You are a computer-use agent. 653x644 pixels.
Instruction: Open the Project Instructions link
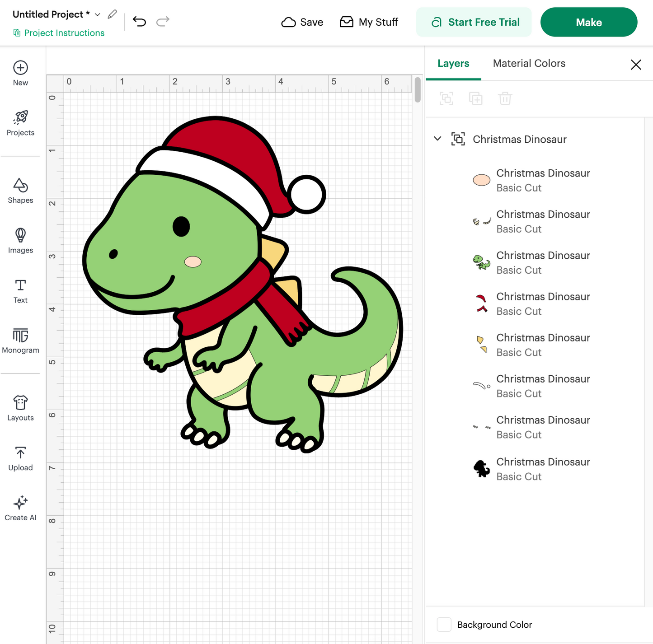(x=59, y=33)
